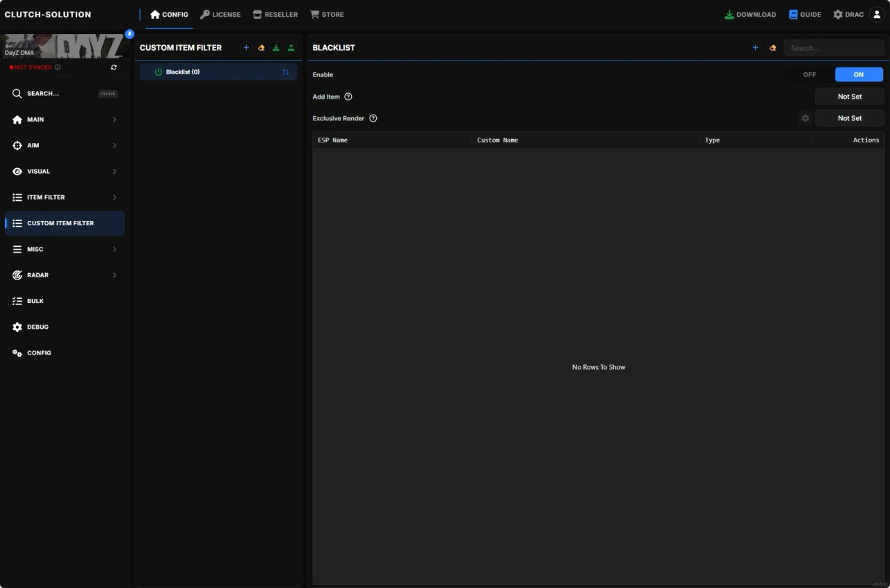
Task: Expand the Radar section chevron
Action: [x=115, y=275]
